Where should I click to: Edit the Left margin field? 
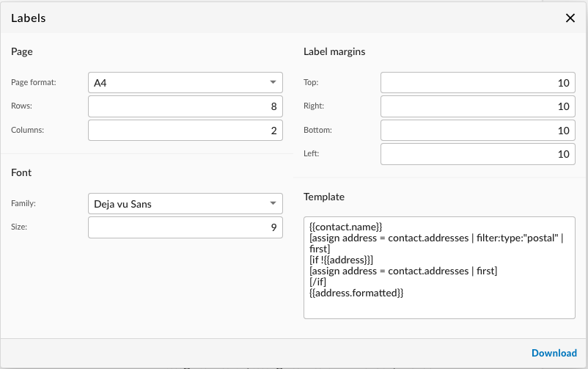pos(478,154)
